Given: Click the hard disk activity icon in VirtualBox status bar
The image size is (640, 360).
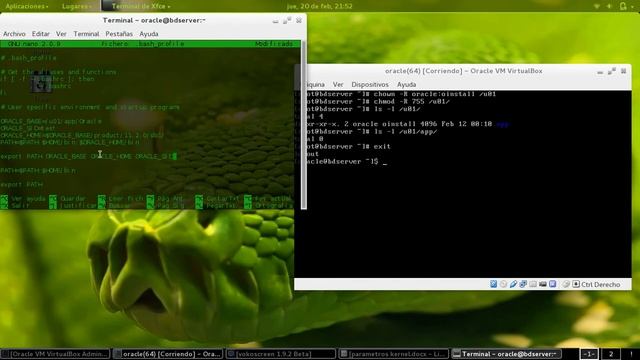Looking at the screenshot, I should tap(493, 284).
